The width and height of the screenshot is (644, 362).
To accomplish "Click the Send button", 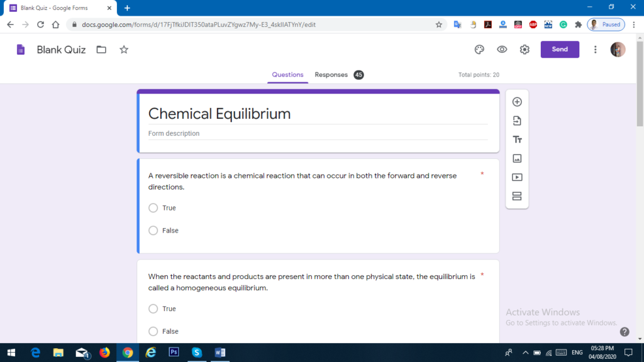I will [560, 49].
